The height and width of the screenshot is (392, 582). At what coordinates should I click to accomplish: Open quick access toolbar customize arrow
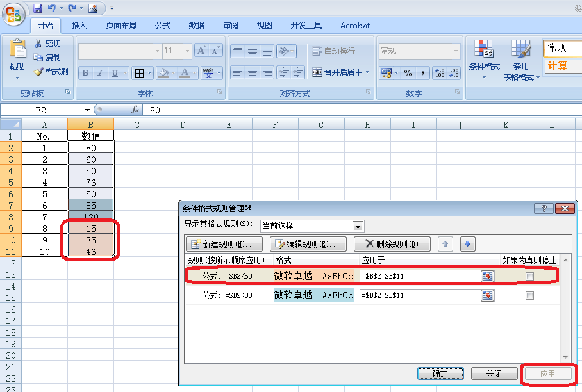tap(112, 8)
